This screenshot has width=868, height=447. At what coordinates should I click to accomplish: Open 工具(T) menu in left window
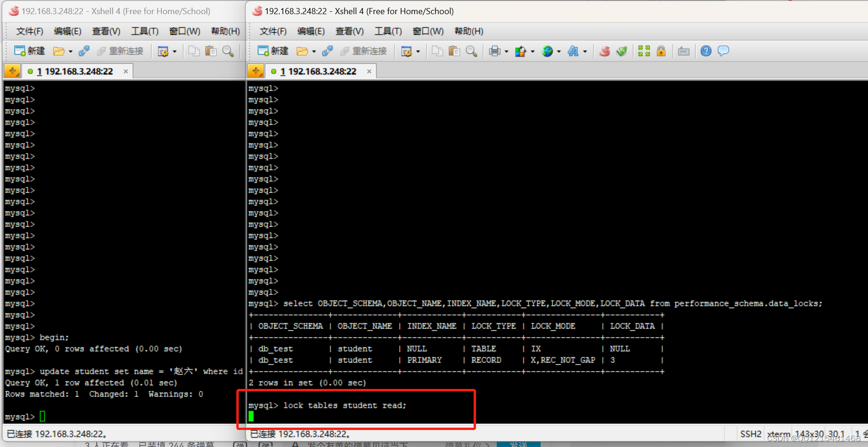tap(145, 31)
